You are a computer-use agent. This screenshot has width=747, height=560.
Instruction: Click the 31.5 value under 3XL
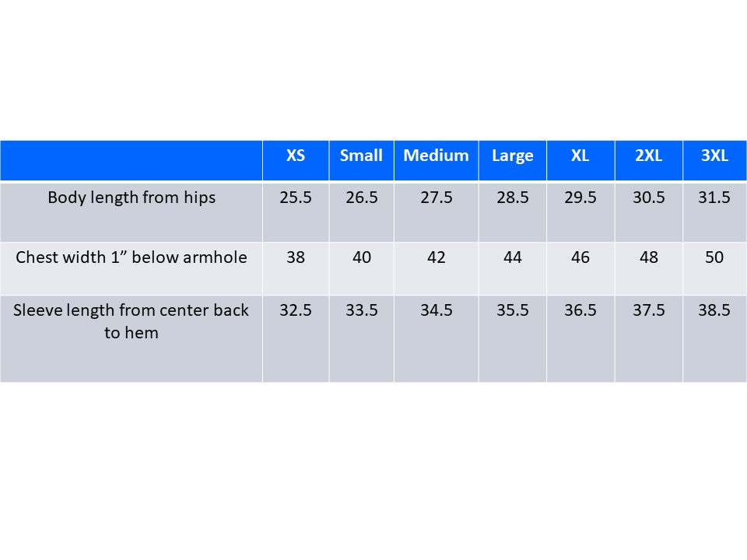[x=714, y=198]
